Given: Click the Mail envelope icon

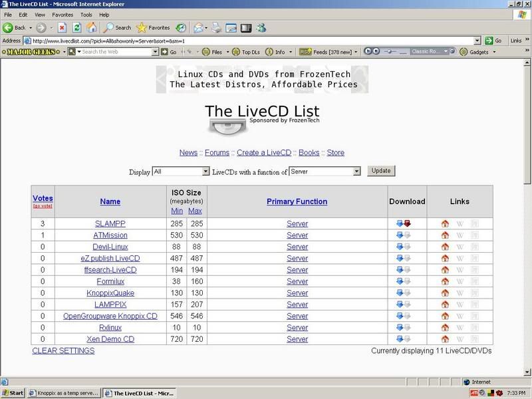Looking at the screenshot, I should [x=198, y=28].
